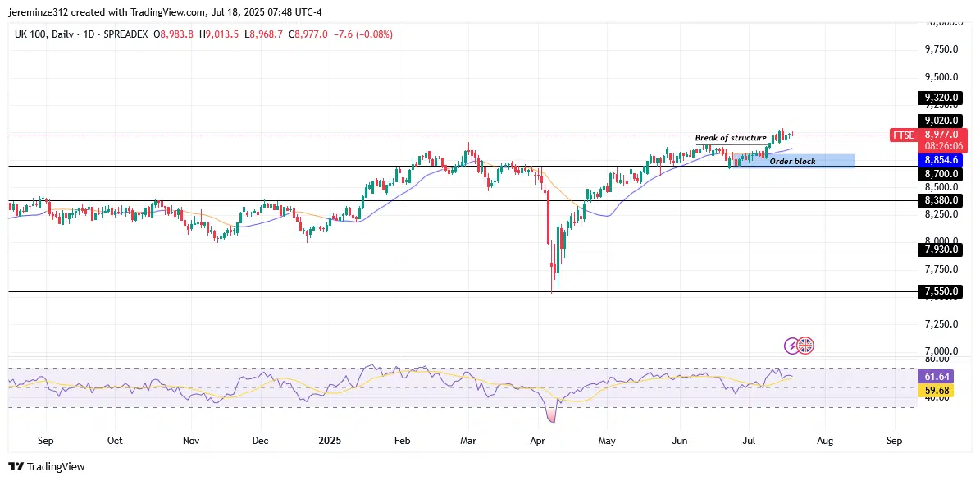This screenshot has width=980, height=481.
Task: Click the 9,320.0 price level label
Action: 941,98
